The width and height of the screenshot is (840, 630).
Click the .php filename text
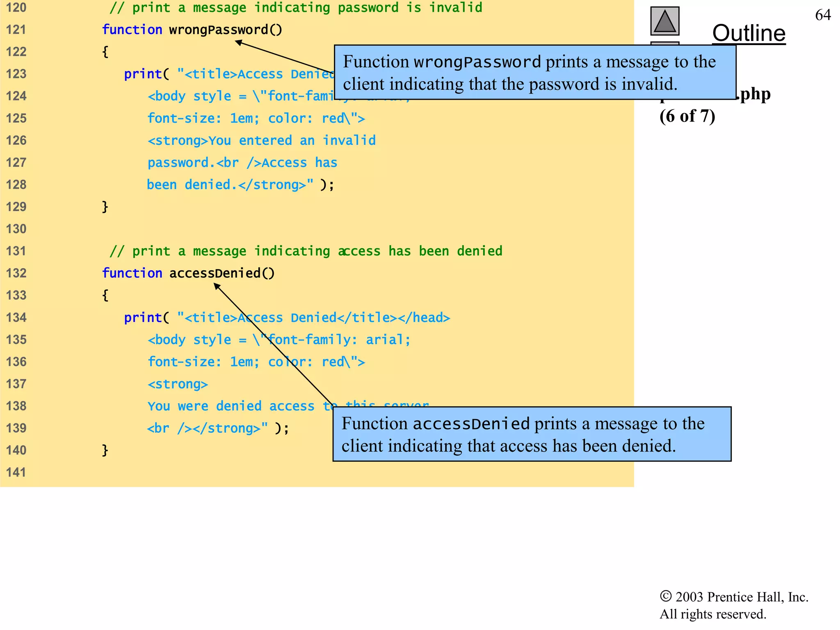tap(754, 94)
